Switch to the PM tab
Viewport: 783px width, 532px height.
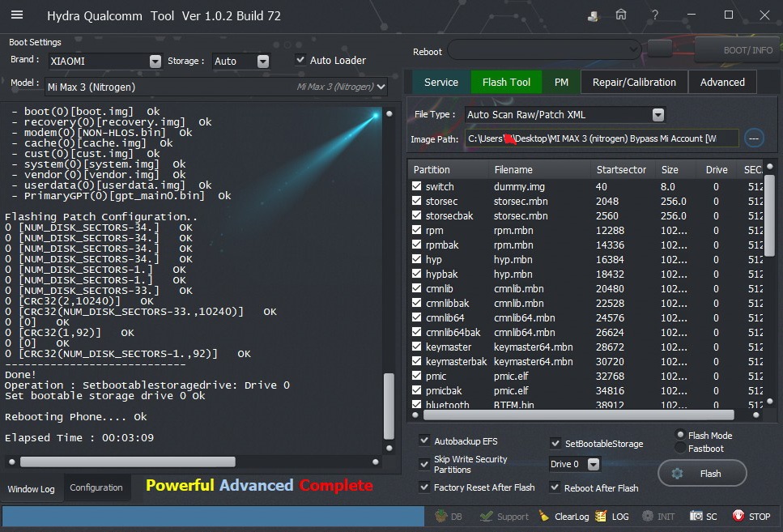561,82
